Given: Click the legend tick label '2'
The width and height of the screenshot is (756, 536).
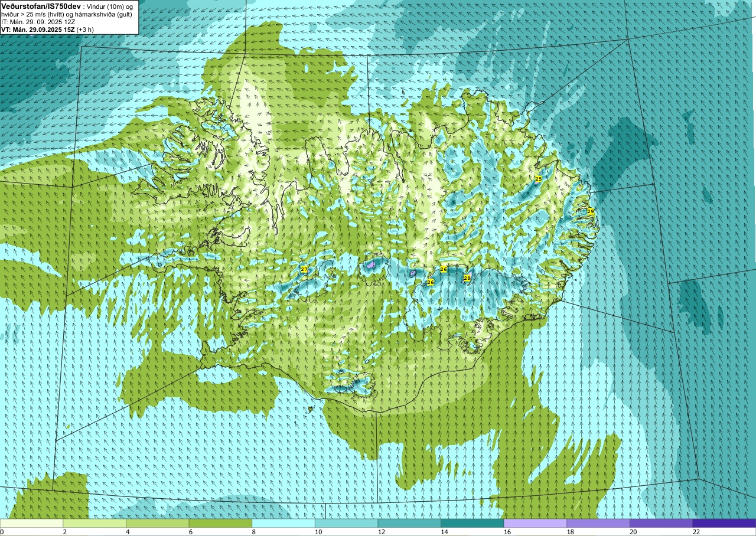Looking at the screenshot, I should click(64, 532).
